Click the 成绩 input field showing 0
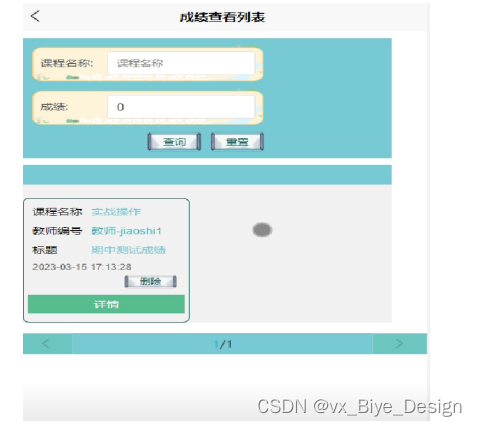The width and height of the screenshot is (477, 426). (x=181, y=107)
